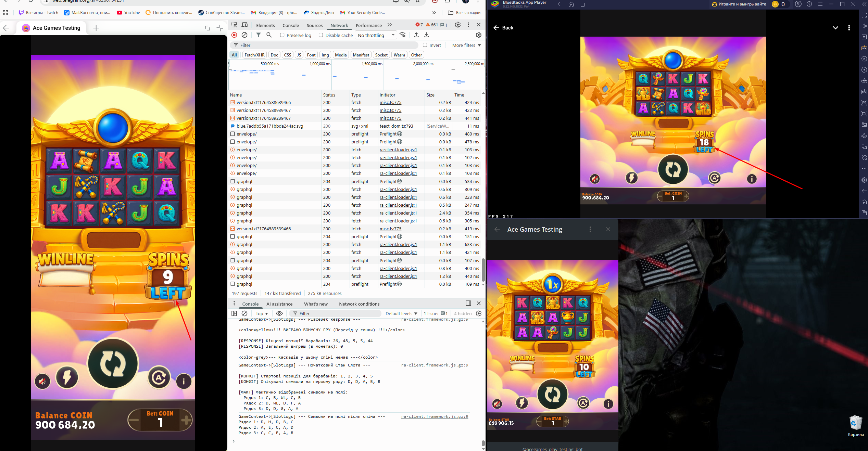Spin the big reels button in left game

(113, 363)
